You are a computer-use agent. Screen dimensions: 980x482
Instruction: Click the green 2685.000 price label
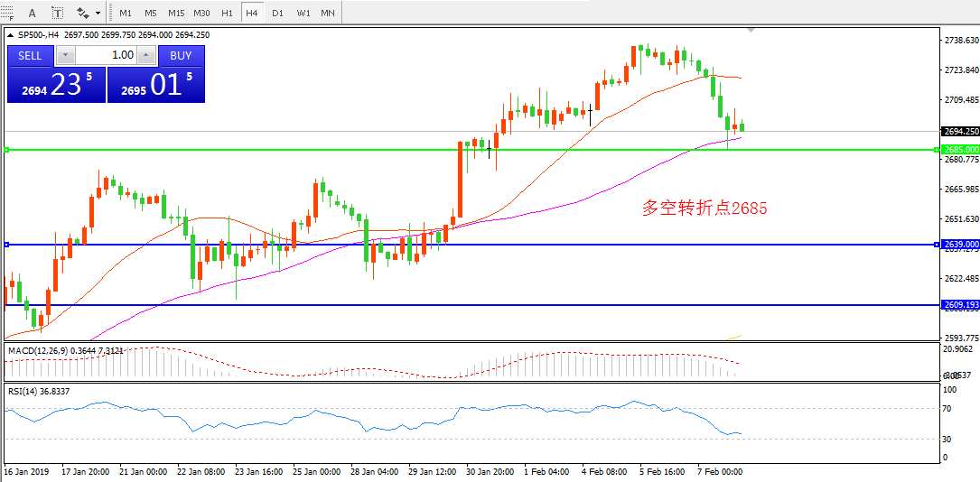pyautogui.click(x=960, y=149)
